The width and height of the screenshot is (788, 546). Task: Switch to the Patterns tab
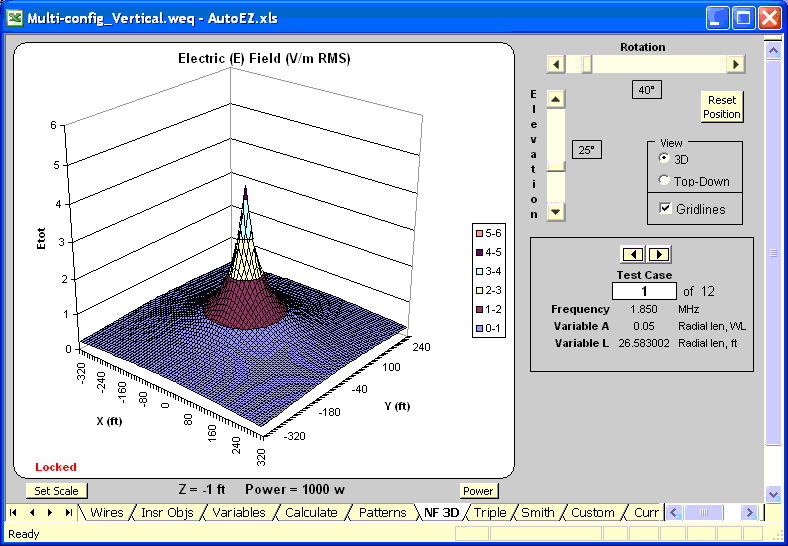(x=383, y=513)
